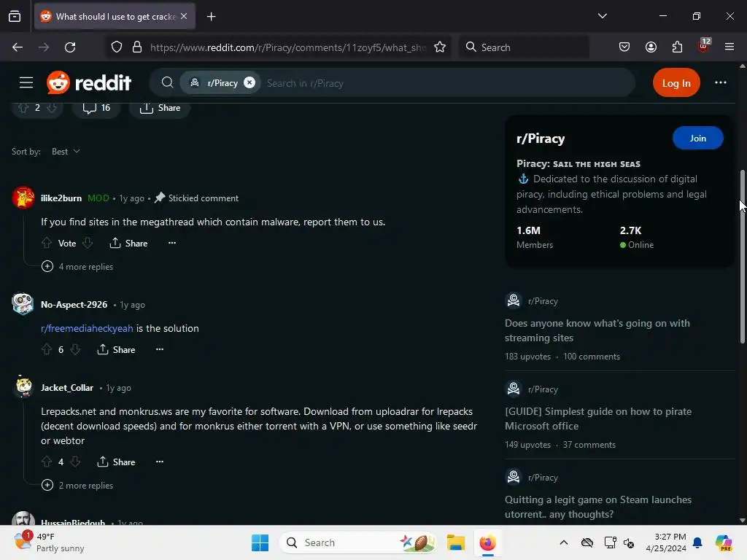The image size is (747, 560).
Task: Downvote ilike2burn's stickied comment
Action: click(88, 244)
